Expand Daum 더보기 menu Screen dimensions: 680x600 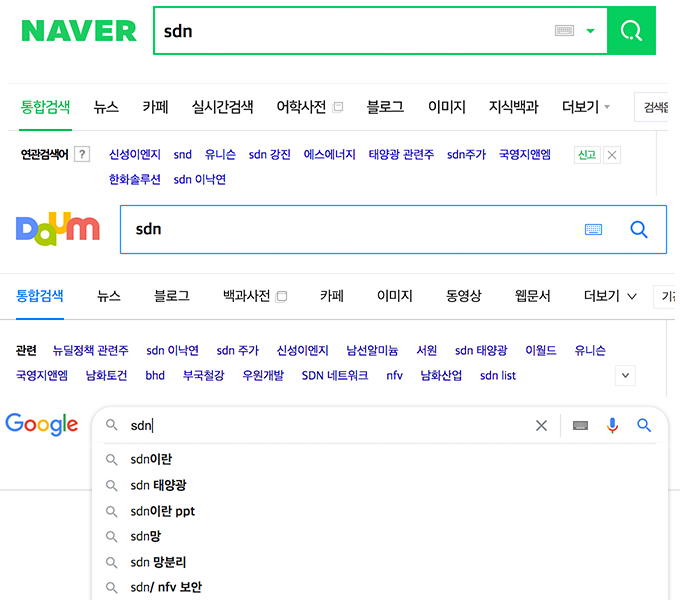point(610,296)
